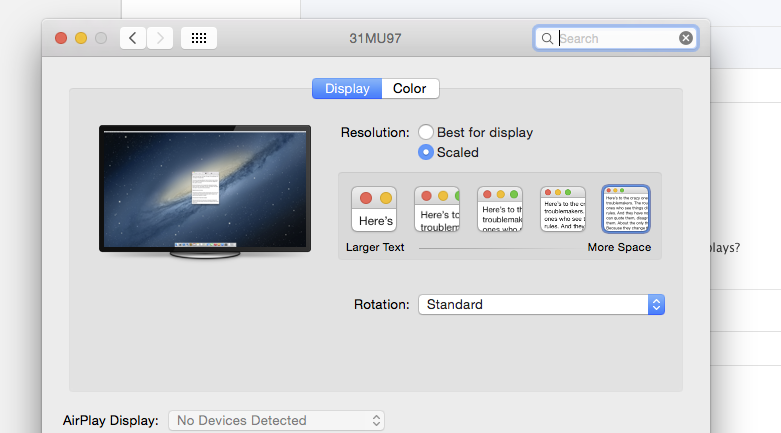Choose the More Space scaling thumbnail
Image resolution: width=781 pixels, height=433 pixels.
626,209
